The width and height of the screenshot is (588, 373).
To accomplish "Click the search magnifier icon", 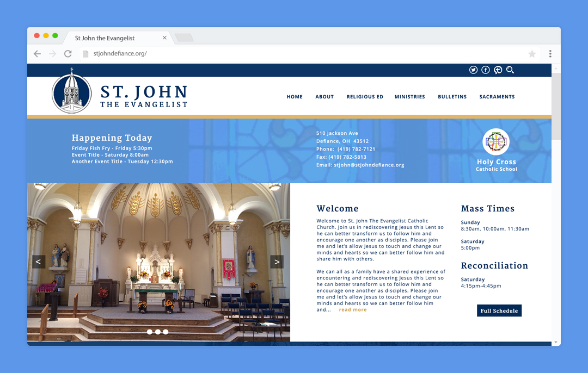I will (510, 70).
